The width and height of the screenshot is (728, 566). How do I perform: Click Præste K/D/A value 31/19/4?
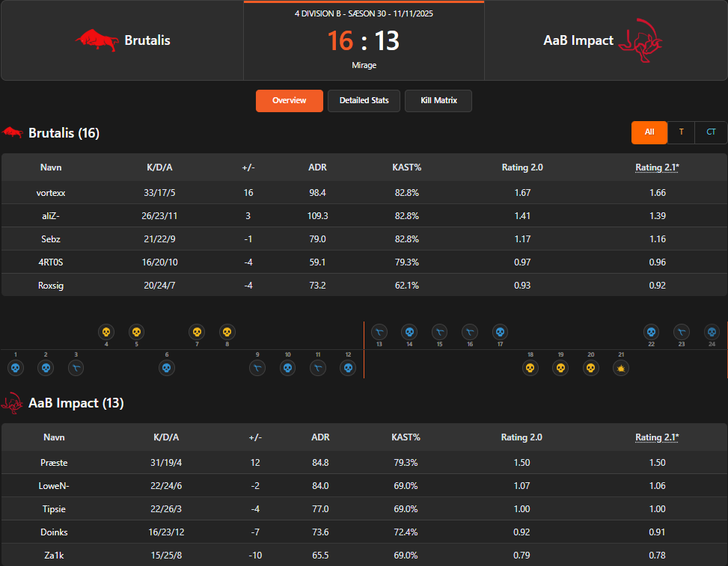click(x=166, y=463)
